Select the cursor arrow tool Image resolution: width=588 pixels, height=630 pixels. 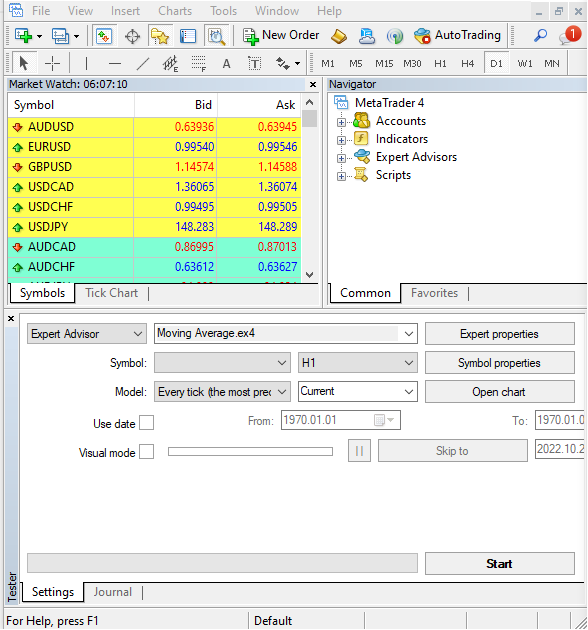(24, 63)
